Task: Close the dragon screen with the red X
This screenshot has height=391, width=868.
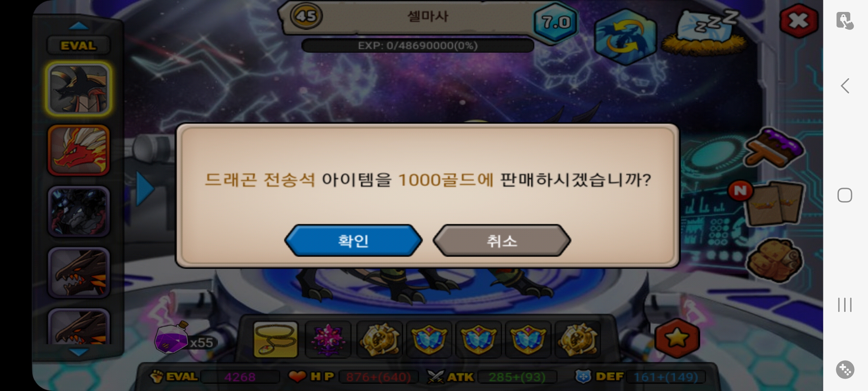Action: point(799,21)
